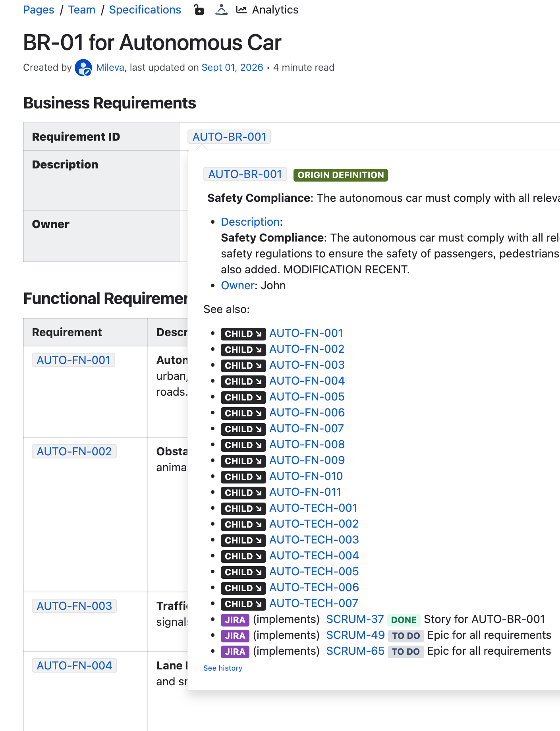Click Mileva's avatar icon
Image resolution: width=560 pixels, height=731 pixels.
point(83,68)
